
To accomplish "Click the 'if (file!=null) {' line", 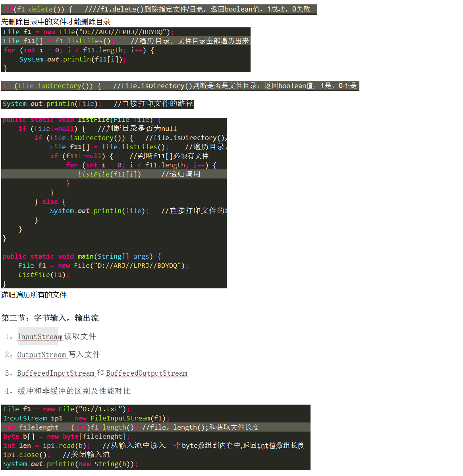I will coord(52,129).
